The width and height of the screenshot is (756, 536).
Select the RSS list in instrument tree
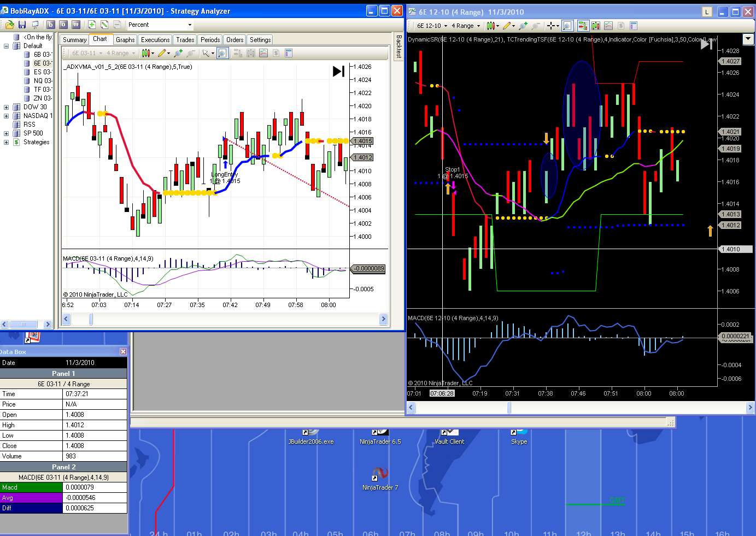coord(29,125)
